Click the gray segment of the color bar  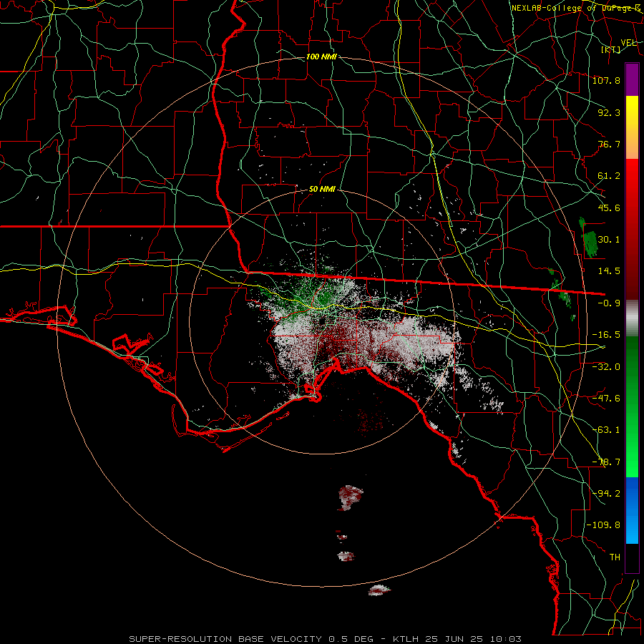tap(632, 318)
